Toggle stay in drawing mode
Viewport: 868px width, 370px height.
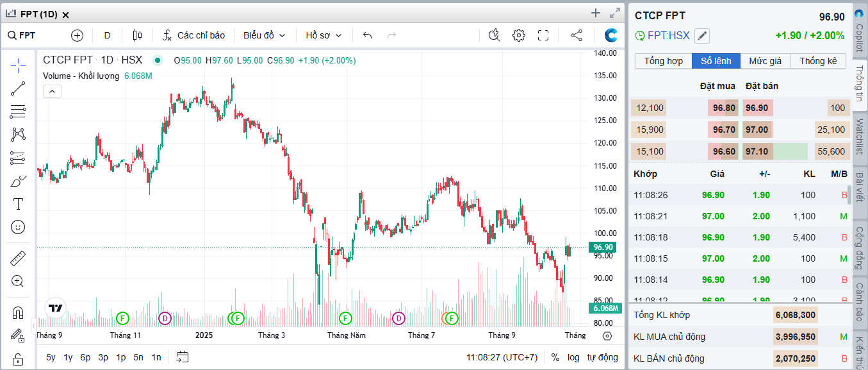[x=18, y=335]
